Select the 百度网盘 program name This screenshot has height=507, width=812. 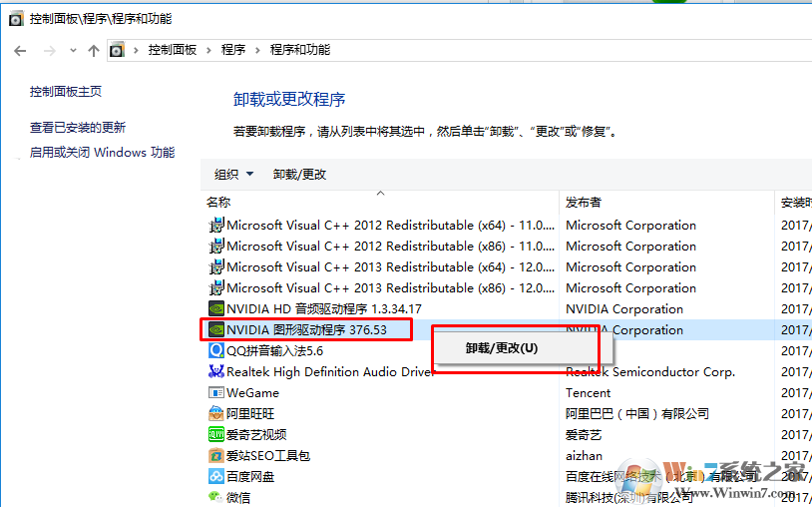click(x=250, y=476)
